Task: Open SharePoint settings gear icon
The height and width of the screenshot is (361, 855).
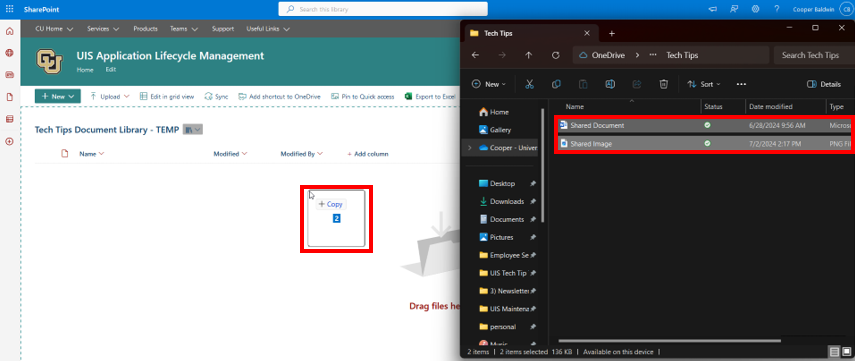Action: [755, 9]
